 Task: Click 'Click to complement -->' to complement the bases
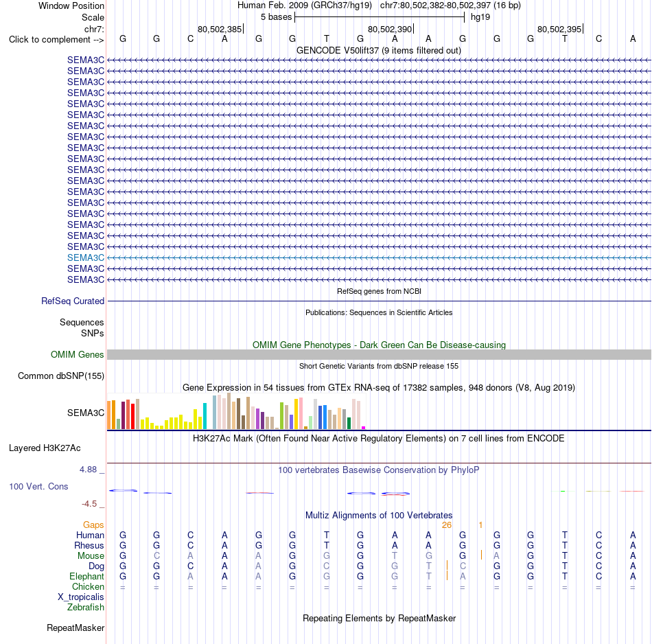(x=56, y=40)
